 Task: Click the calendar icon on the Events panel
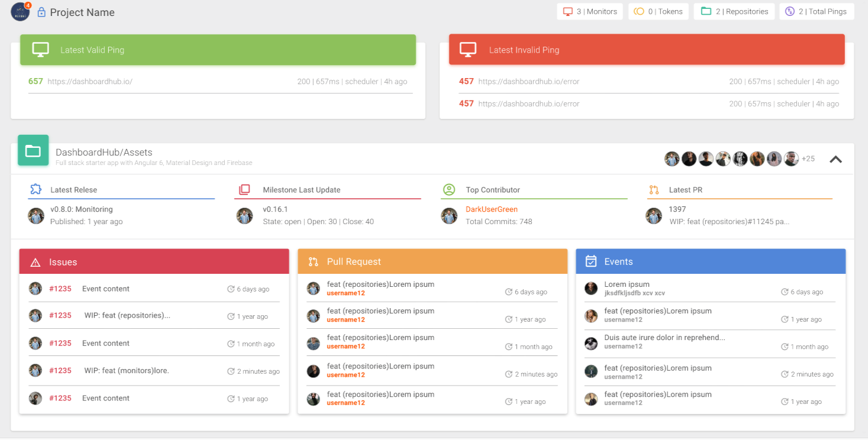pos(592,261)
